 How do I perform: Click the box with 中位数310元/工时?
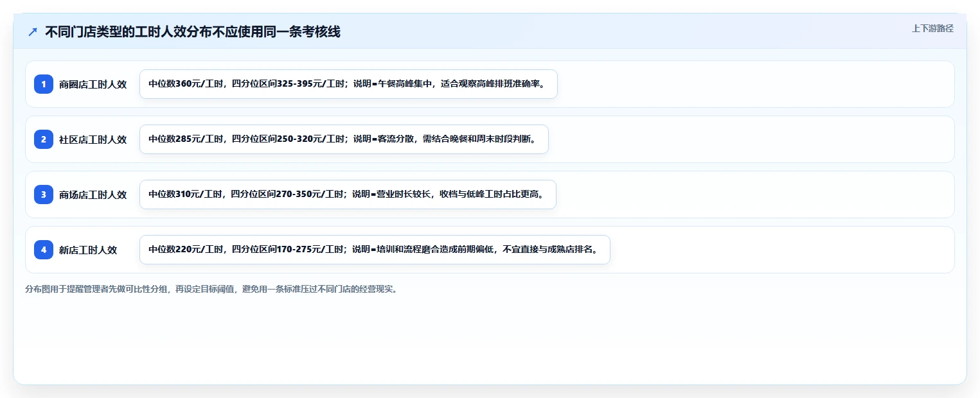[348, 195]
